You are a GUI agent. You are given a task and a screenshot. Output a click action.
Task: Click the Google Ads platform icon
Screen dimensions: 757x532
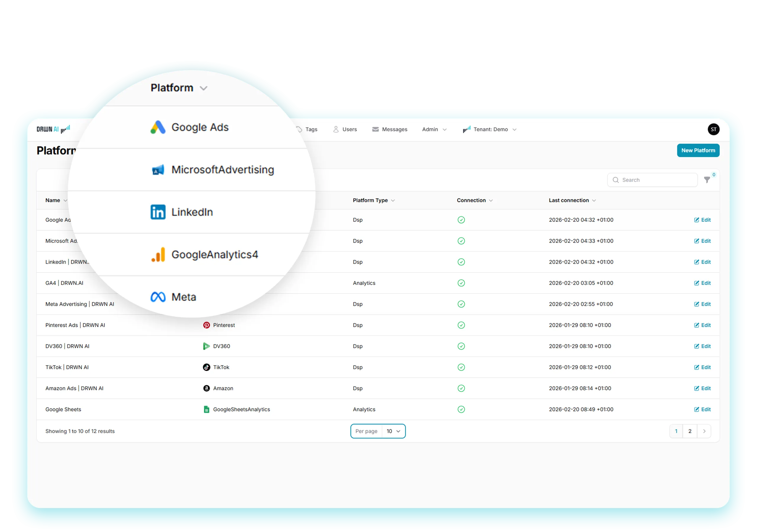[x=158, y=127]
